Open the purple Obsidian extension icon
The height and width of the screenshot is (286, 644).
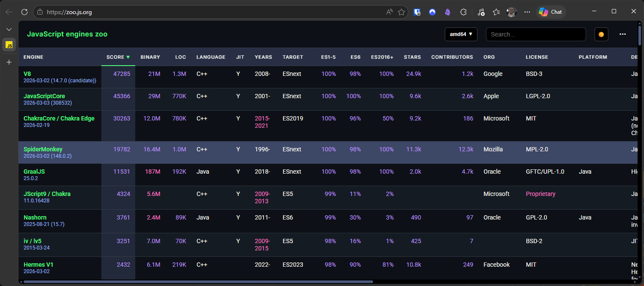tap(447, 12)
